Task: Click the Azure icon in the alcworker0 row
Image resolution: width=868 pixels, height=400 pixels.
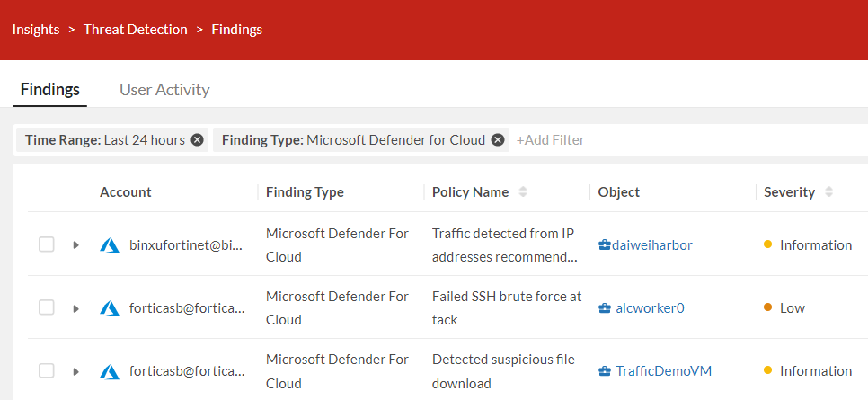Action: pos(110,308)
